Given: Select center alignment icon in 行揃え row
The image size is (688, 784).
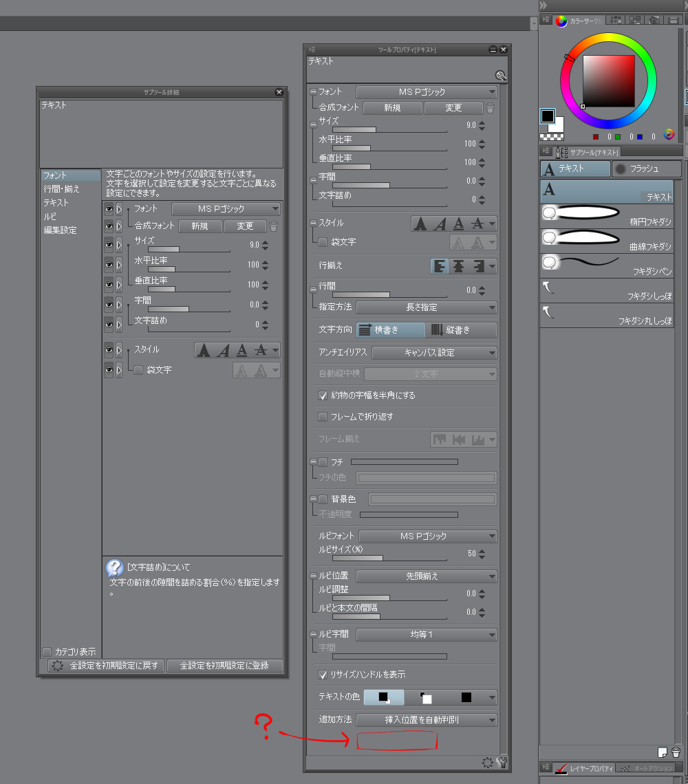Looking at the screenshot, I should click(458, 266).
